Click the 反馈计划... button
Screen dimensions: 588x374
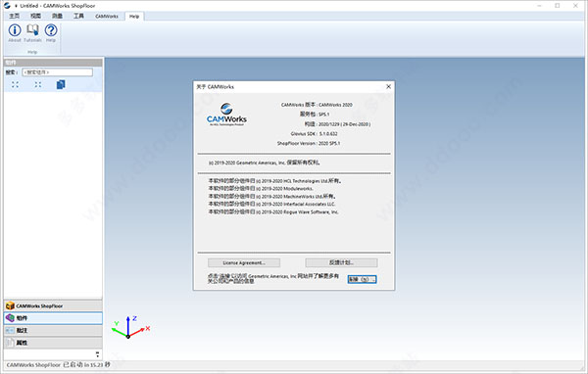tap(341, 262)
